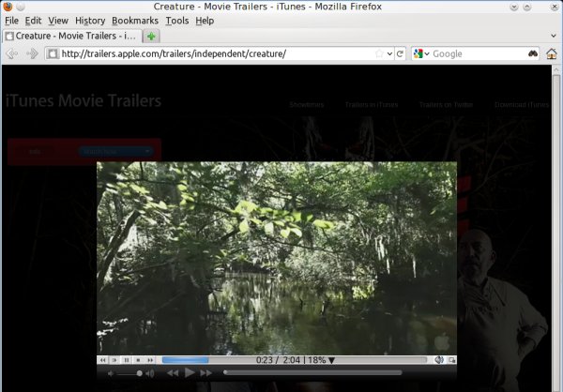563x392 pixels.
Task: Click the large QuickTime play button
Action: 190,373
